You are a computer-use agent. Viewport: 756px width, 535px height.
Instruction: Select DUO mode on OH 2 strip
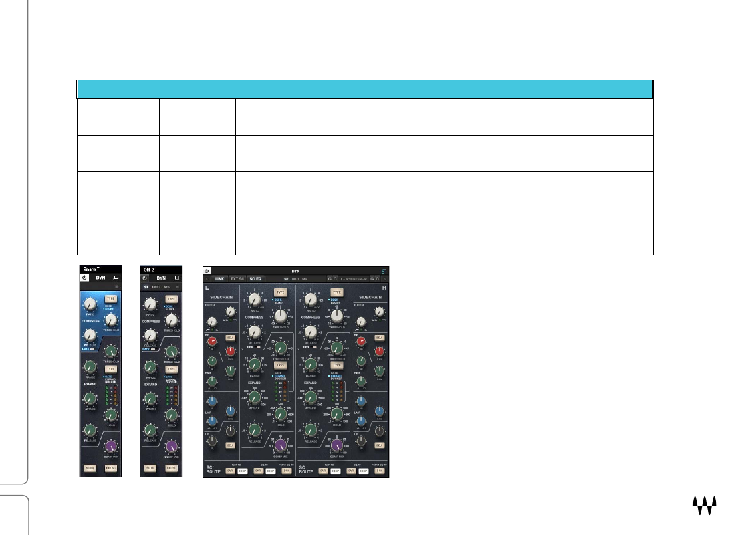[156, 287]
